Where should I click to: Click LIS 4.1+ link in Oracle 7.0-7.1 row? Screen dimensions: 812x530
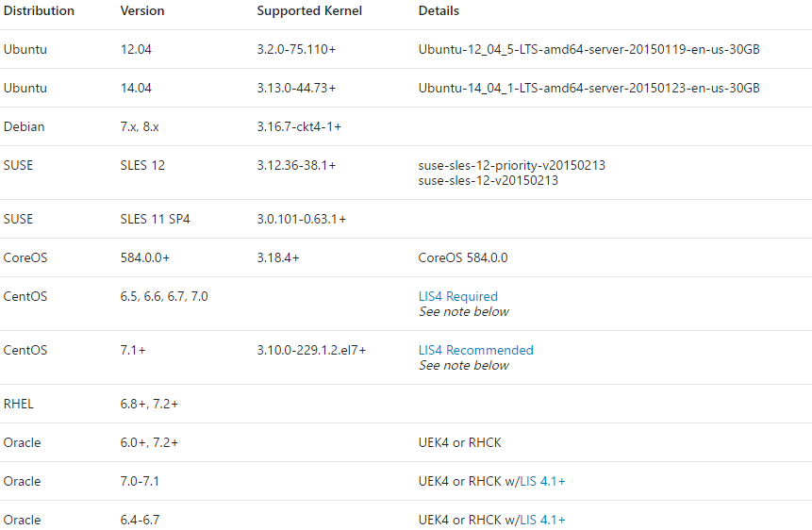coord(542,481)
